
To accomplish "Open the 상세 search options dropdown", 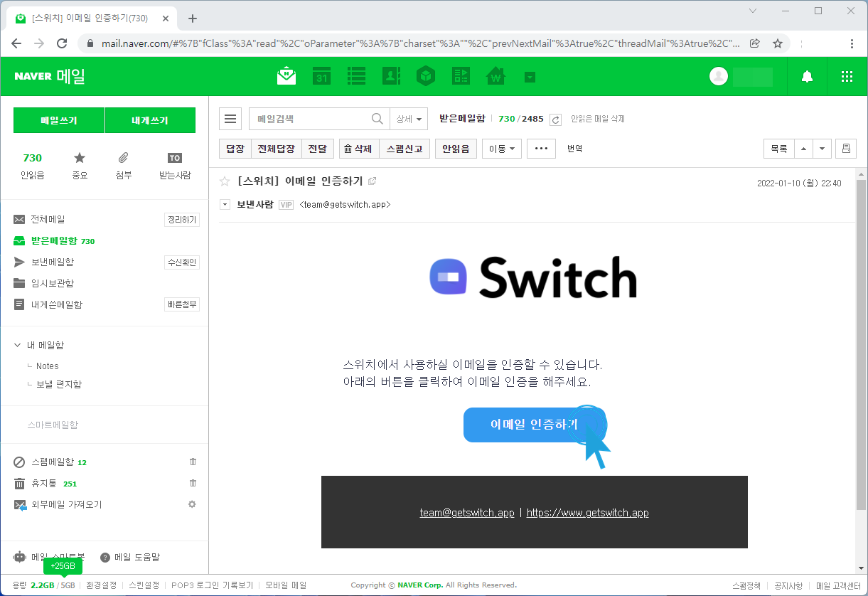I will coord(409,119).
